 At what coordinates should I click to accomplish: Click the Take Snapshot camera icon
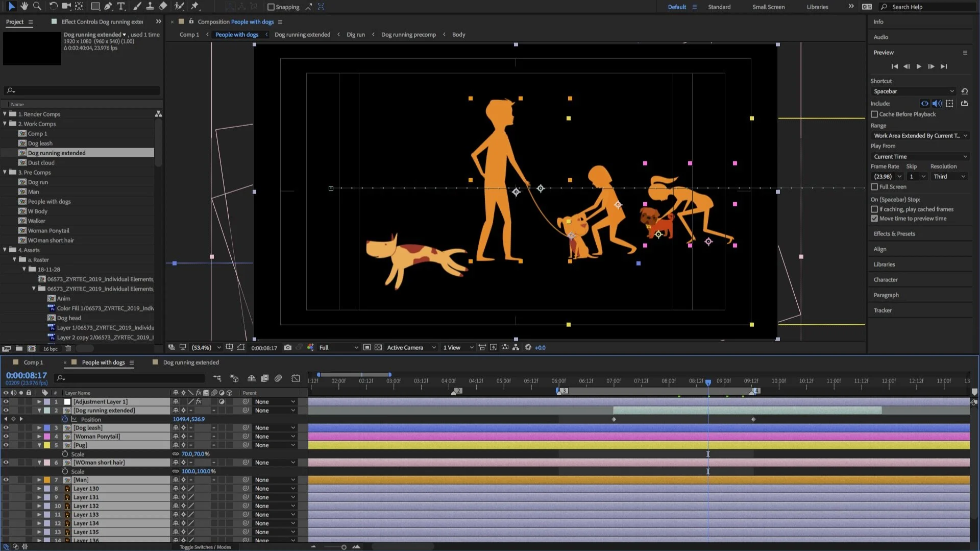tap(288, 347)
